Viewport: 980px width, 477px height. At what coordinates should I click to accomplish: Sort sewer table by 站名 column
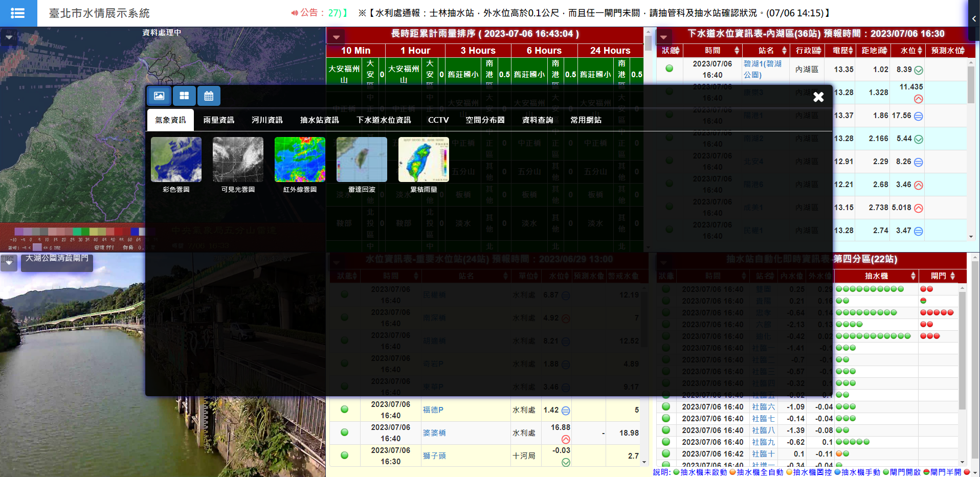click(x=766, y=51)
